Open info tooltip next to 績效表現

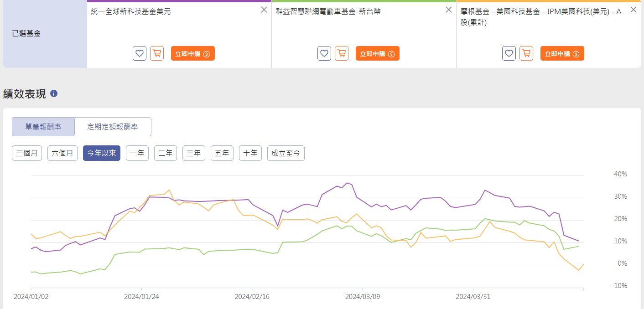pyautogui.click(x=54, y=93)
